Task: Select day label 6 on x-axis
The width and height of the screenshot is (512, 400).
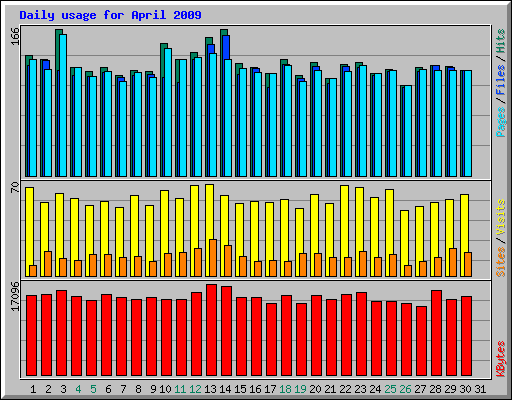Action: click(x=108, y=389)
